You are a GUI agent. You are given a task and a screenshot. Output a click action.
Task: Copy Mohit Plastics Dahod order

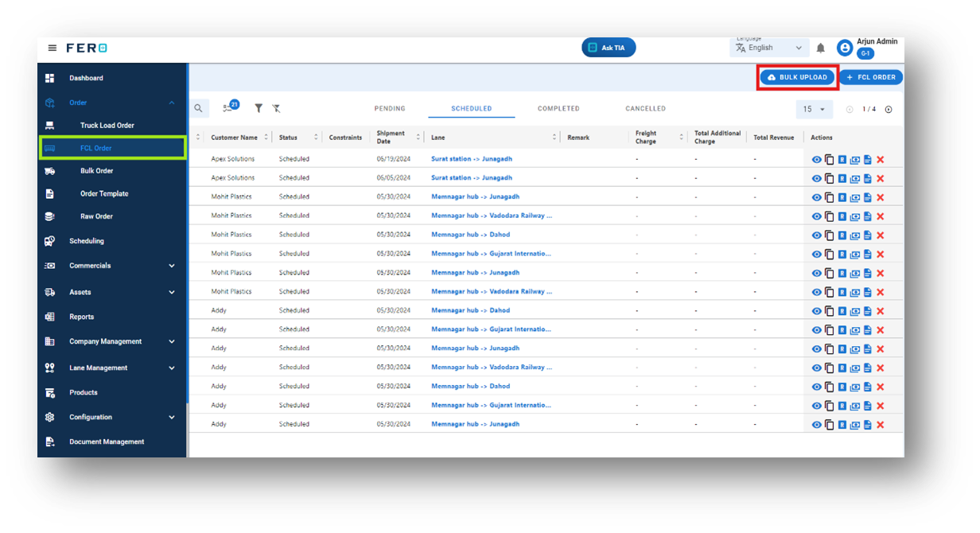(x=829, y=235)
